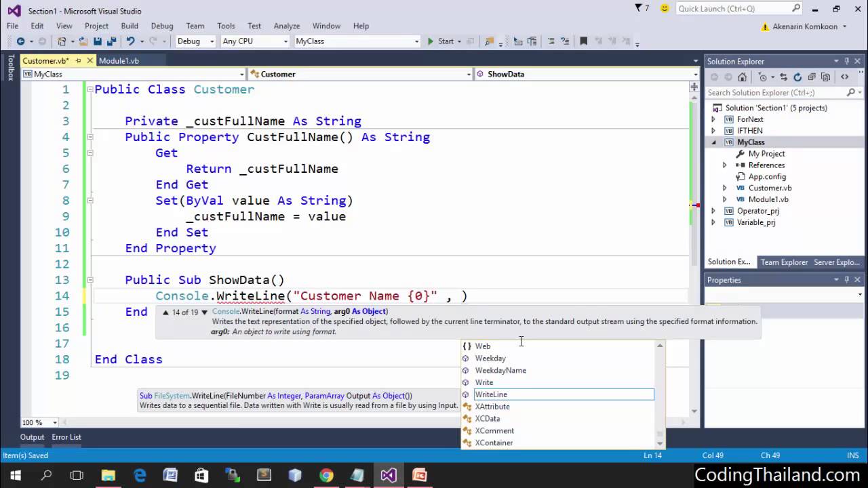Refresh the Solution Explorer view
868x488 pixels.
point(797,77)
